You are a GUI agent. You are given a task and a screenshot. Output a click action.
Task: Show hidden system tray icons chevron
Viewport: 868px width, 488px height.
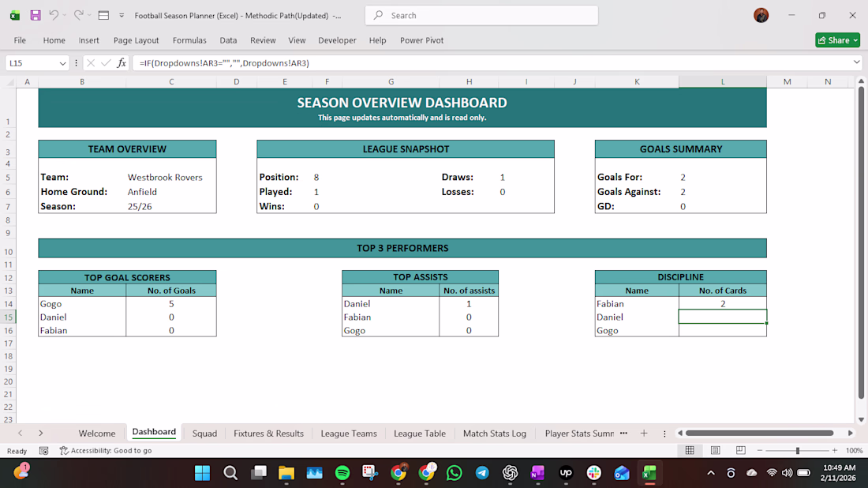711,473
